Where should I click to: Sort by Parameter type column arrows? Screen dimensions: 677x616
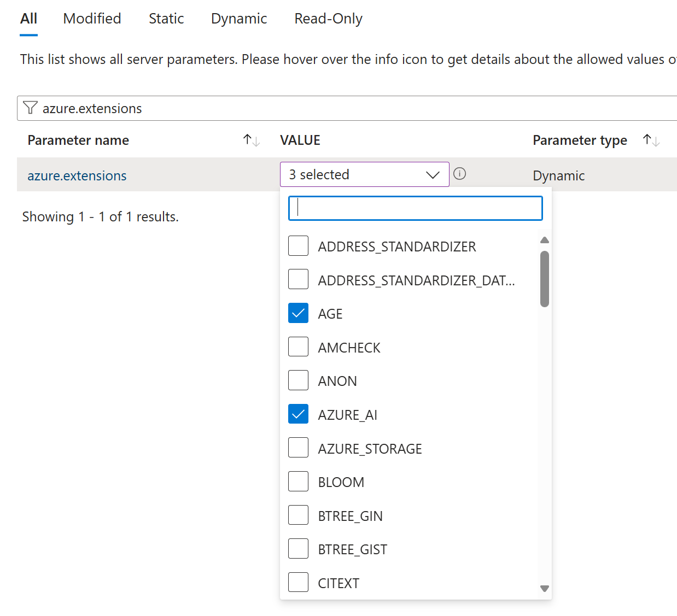point(651,140)
